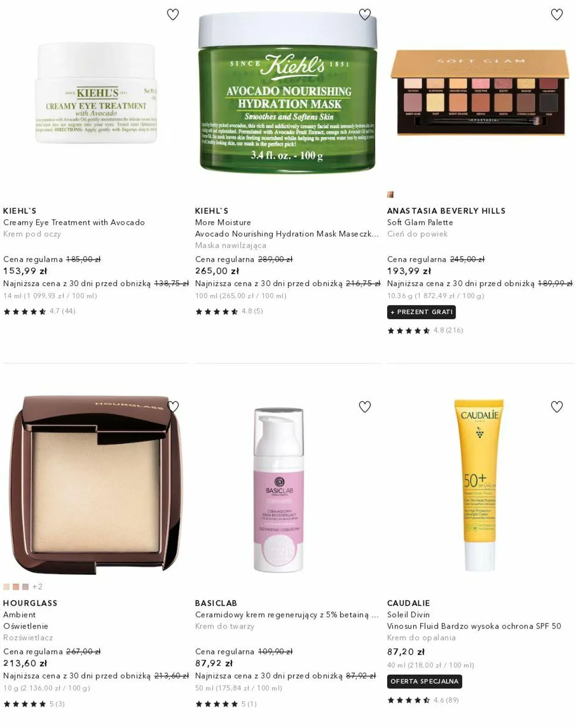Click the OFERTA SPECJALNA badge on Caudalie
The image size is (576, 728).
tap(424, 681)
